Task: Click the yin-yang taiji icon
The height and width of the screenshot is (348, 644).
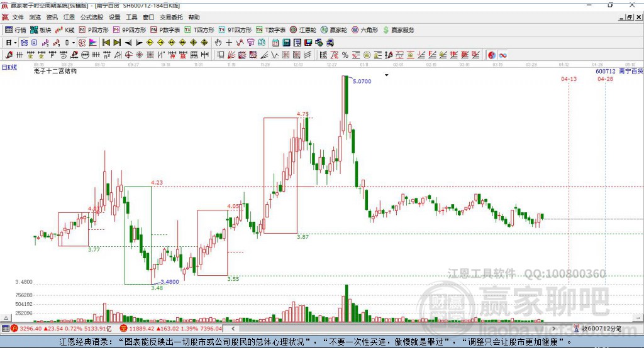Action: [x=492, y=55]
